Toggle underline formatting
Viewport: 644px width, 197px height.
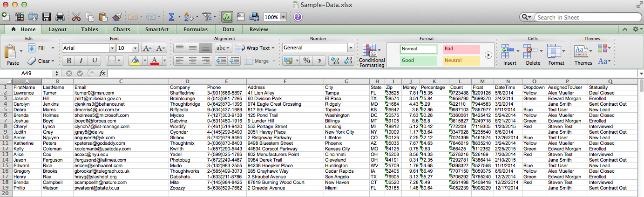click(95, 60)
